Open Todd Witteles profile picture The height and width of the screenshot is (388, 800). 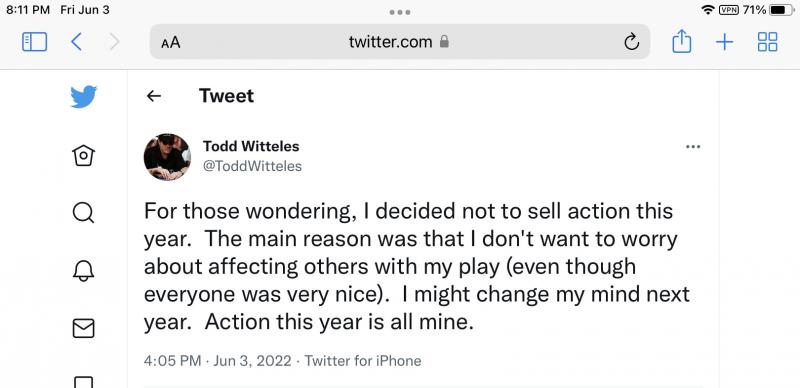(x=167, y=157)
